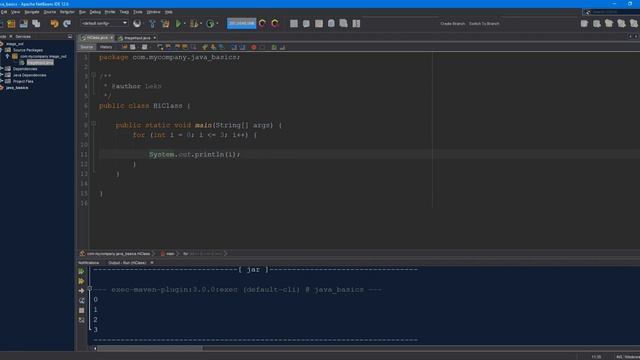Open the Debug menu
Screen dimensions: 640x360
(95, 12)
